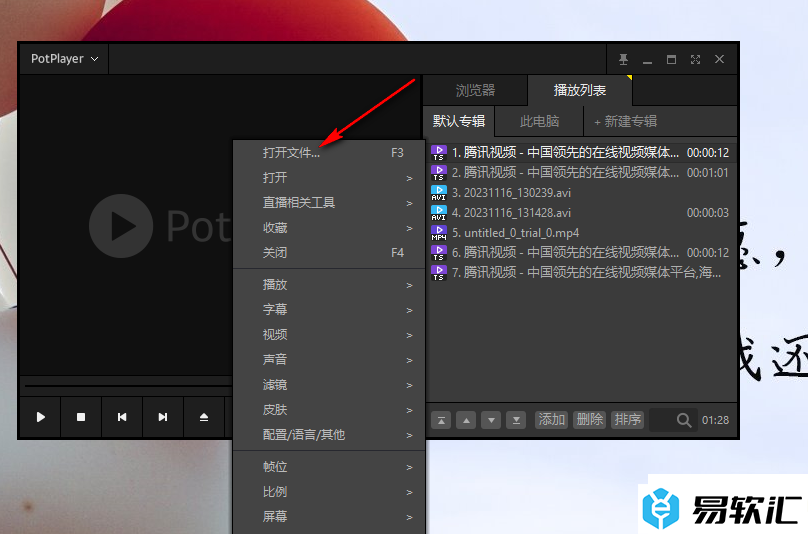
Task: Click the MP4 file icon of item 5
Action: (x=439, y=233)
